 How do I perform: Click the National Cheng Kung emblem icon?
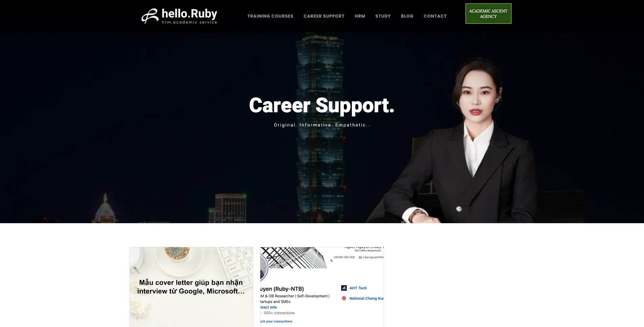click(344, 298)
